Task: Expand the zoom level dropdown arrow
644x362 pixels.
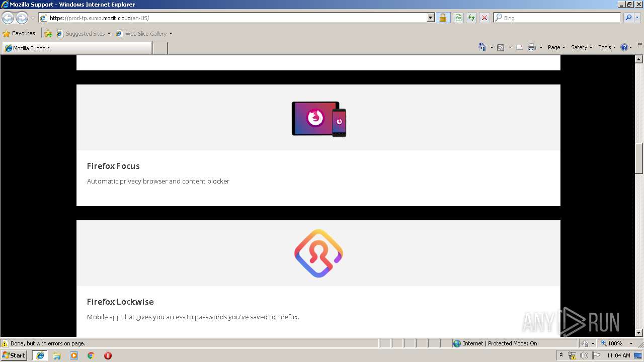Action: pyautogui.click(x=631, y=343)
